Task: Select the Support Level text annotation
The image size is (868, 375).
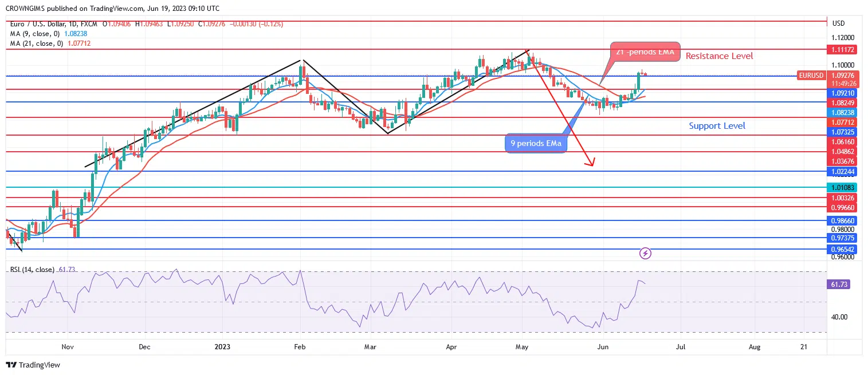Action: pos(717,126)
